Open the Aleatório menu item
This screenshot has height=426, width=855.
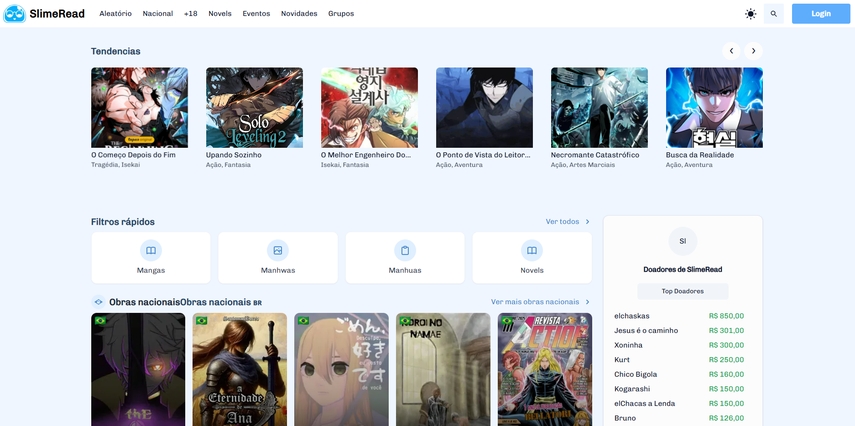point(115,14)
